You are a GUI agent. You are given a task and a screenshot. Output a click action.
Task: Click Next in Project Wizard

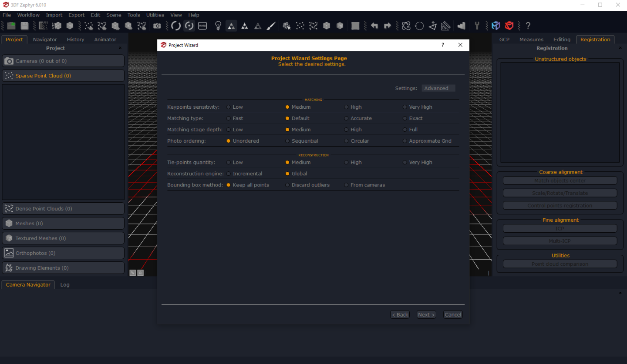pyautogui.click(x=425, y=314)
